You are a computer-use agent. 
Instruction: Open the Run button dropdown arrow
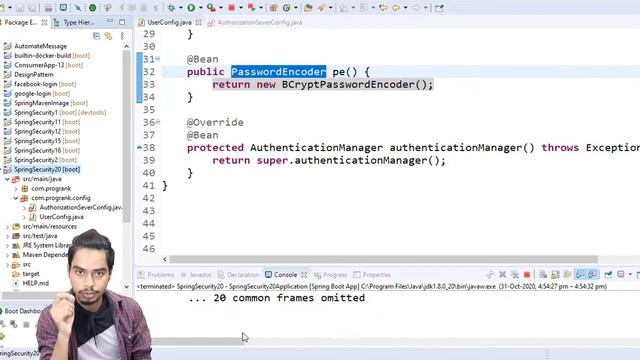(200, 8)
